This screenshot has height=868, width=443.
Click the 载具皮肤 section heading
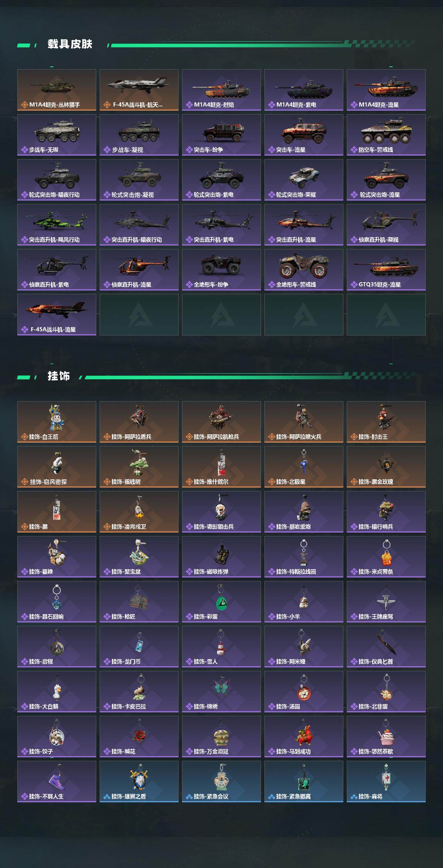pos(70,44)
